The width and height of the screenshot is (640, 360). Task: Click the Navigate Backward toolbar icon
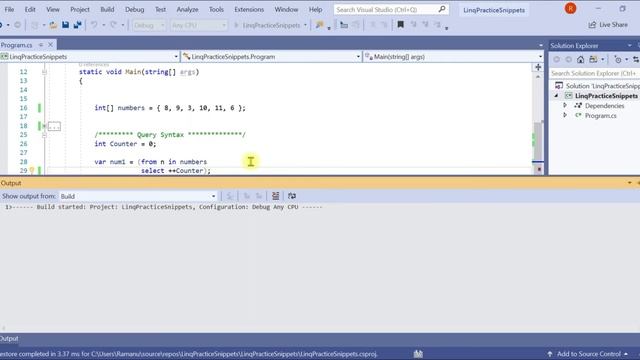2,25
